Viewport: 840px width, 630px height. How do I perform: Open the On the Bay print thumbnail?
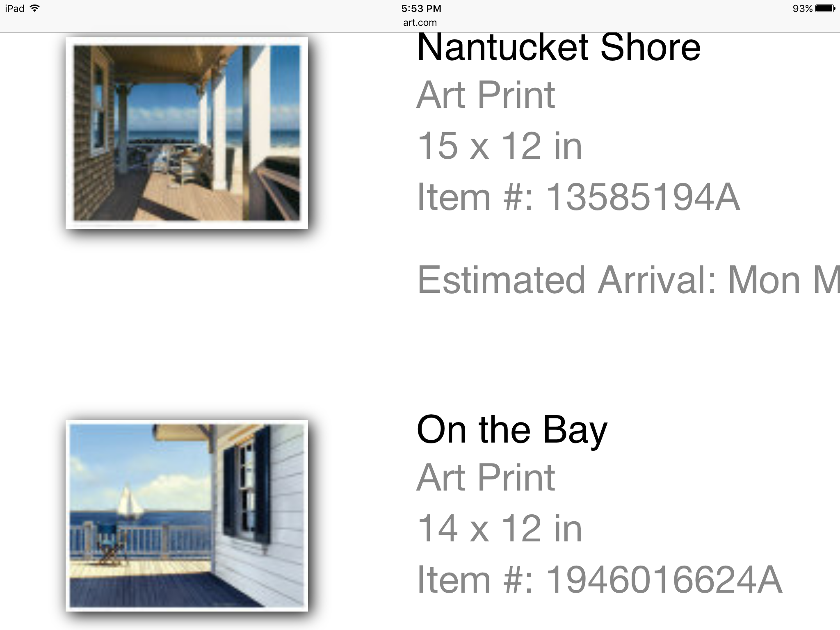[x=187, y=515]
